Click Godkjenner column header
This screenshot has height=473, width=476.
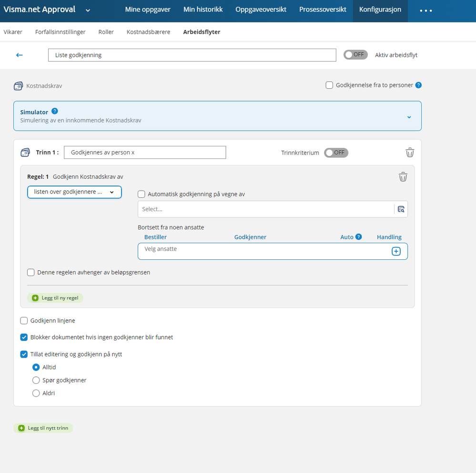(x=250, y=237)
